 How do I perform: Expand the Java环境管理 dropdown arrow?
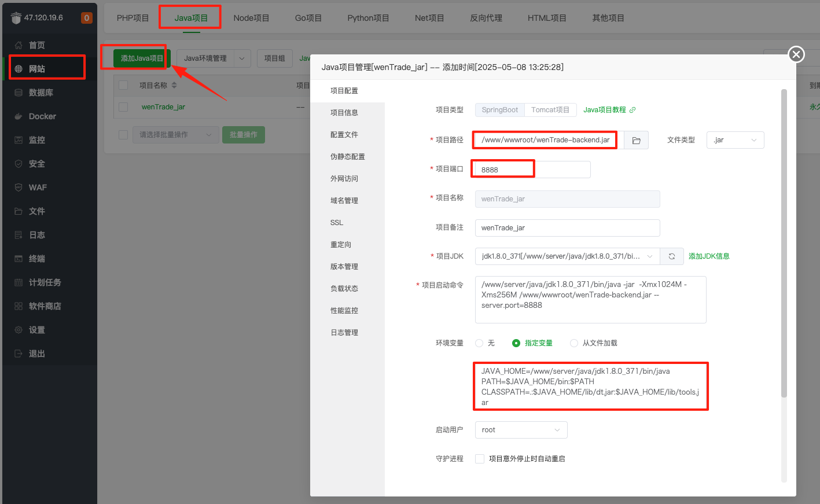242,58
